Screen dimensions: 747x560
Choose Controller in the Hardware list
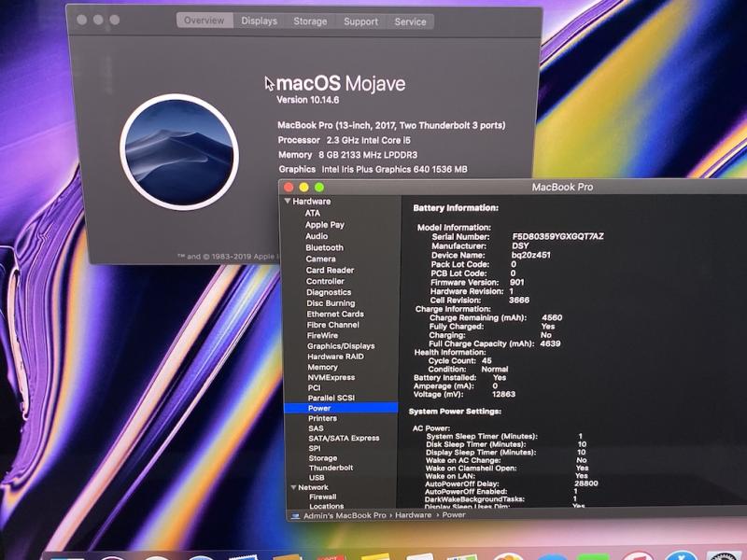click(x=325, y=281)
